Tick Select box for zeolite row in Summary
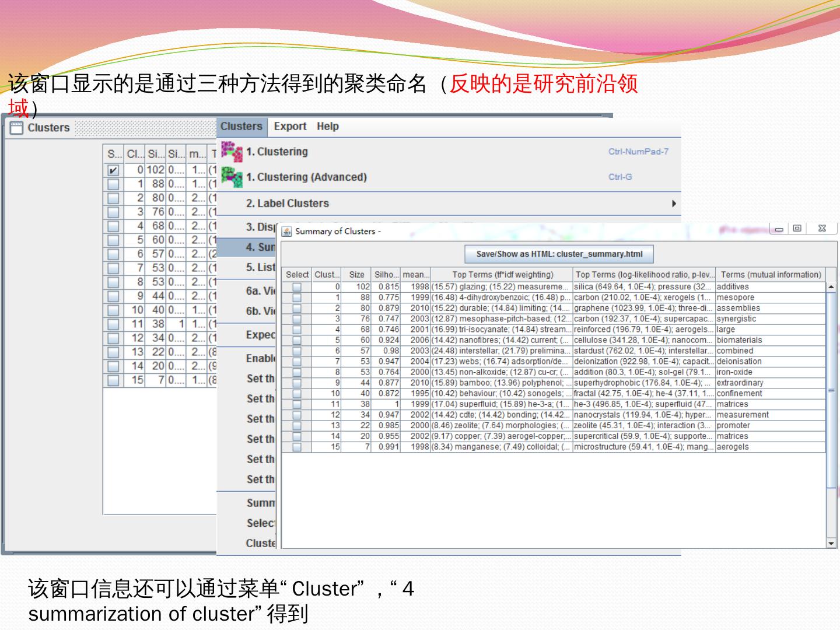840x630 pixels. [x=297, y=426]
